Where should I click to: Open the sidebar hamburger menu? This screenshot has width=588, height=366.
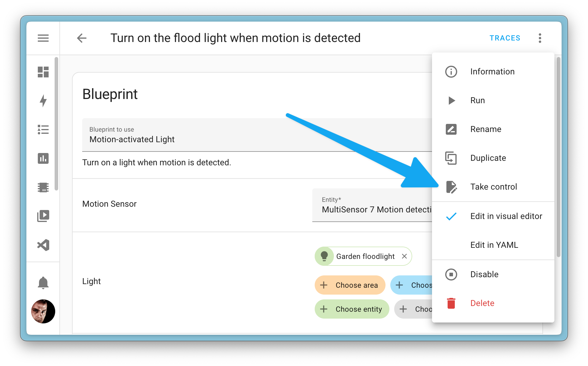43,38
